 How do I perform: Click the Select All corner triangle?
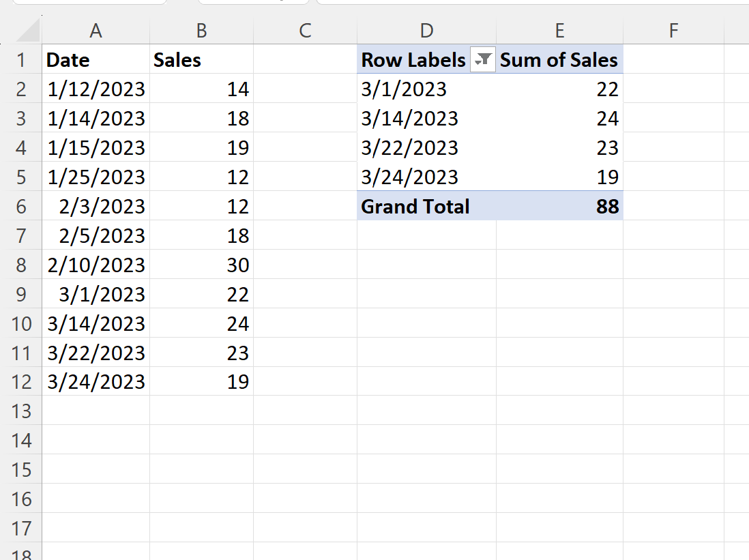point(27,31)
